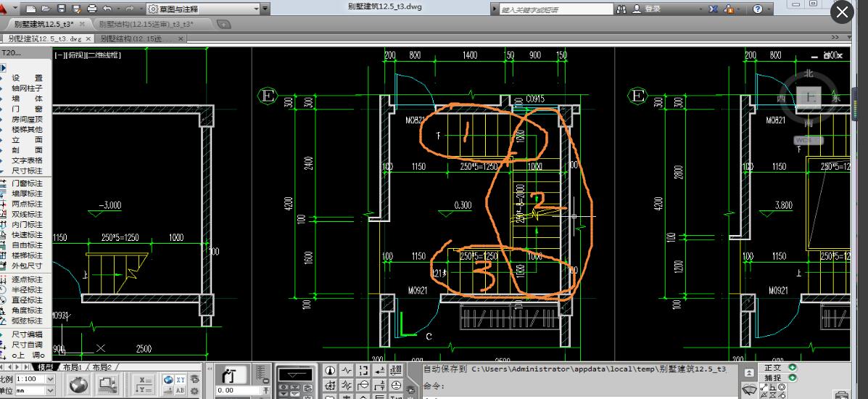Redo the last undone action

pyautogui.click(x=130, y=9)
